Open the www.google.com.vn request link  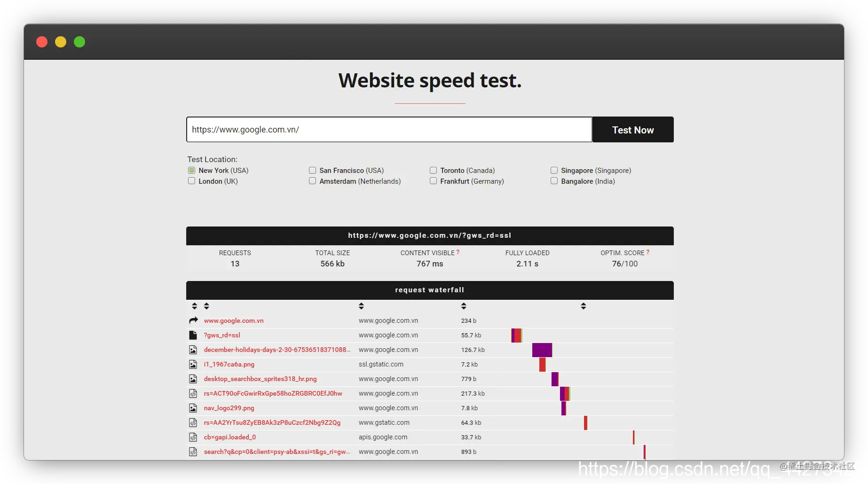tap(234, 320)
